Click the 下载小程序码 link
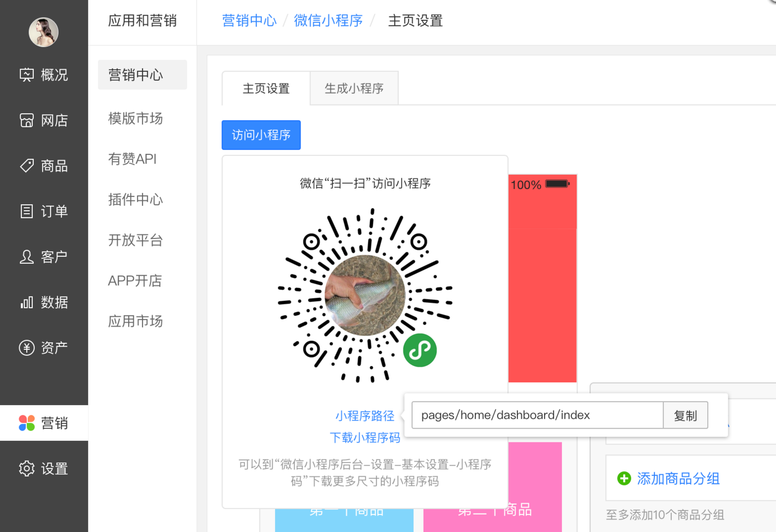This screenshot has width=776, height=532. (365, 438)
